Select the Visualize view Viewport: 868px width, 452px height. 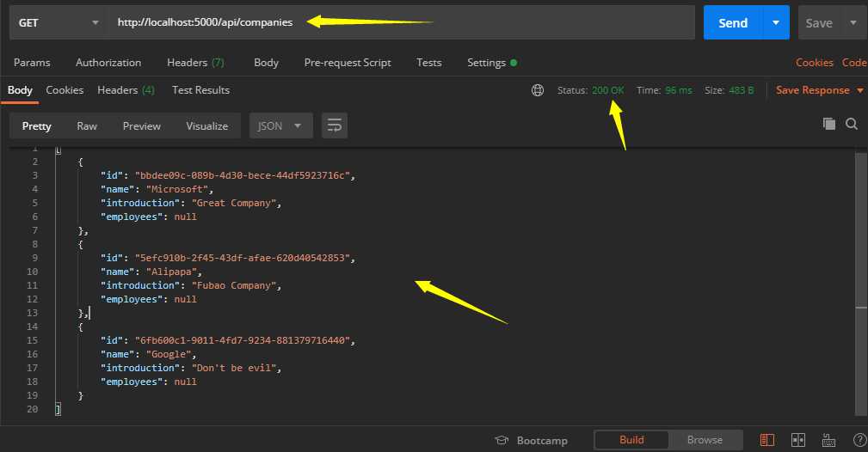coord(207,126)
